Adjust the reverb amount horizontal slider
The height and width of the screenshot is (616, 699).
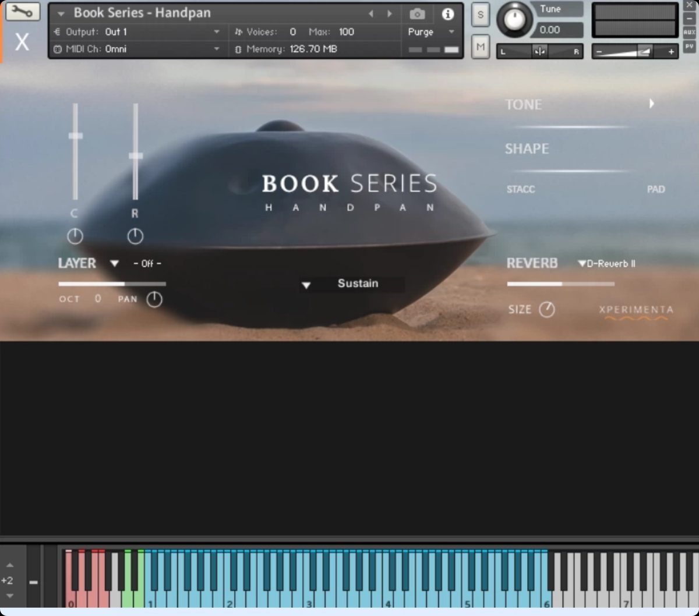tap(561, 284)
